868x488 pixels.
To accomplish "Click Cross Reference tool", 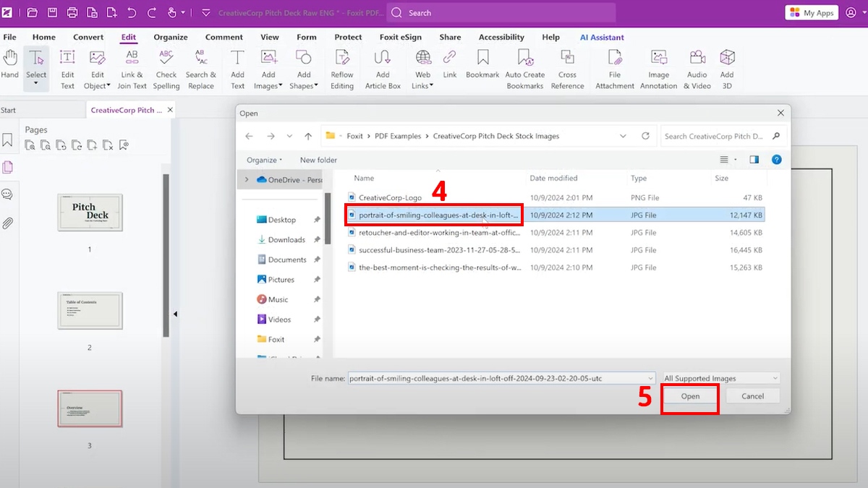I will pos(568,70).
